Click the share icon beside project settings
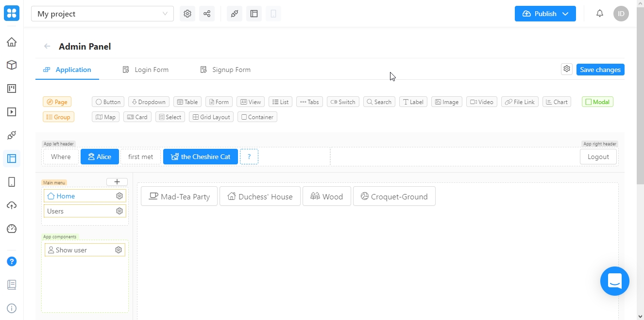 (x=206, y=14)
